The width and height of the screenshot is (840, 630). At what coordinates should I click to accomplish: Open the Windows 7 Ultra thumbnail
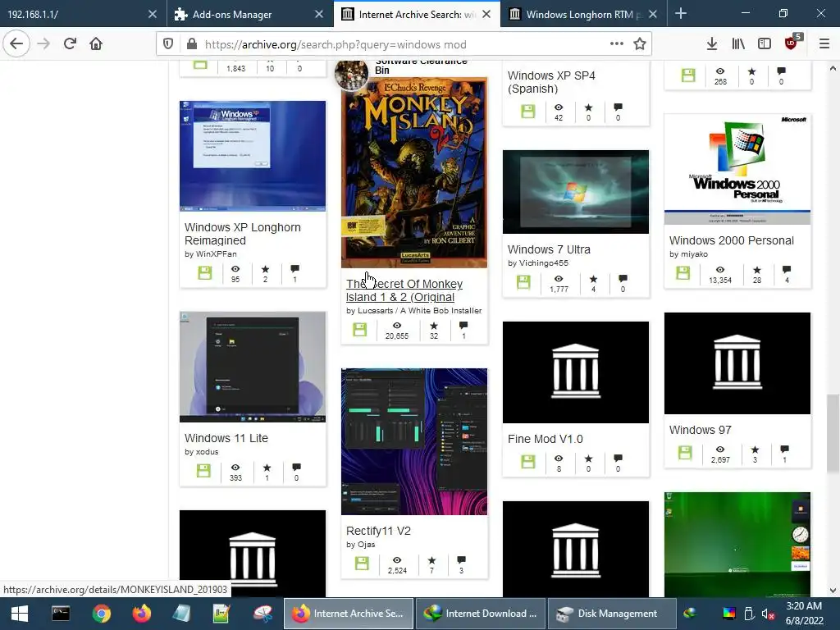pos(575,192)
